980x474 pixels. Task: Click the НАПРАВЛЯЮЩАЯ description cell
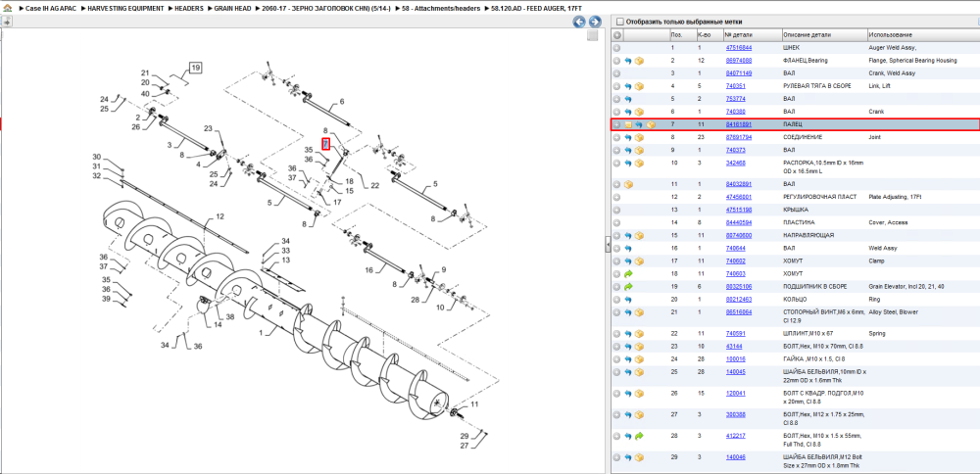[x=809, y=235]
